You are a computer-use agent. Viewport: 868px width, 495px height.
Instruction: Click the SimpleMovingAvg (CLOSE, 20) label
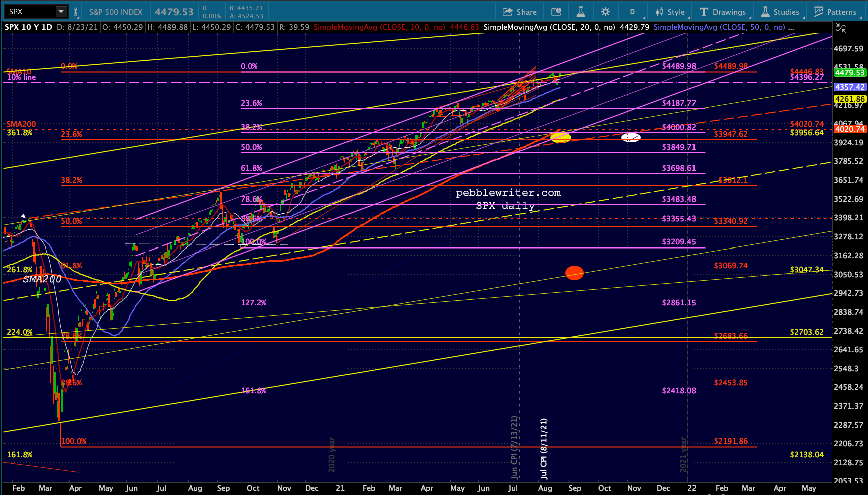pos(550,27)
